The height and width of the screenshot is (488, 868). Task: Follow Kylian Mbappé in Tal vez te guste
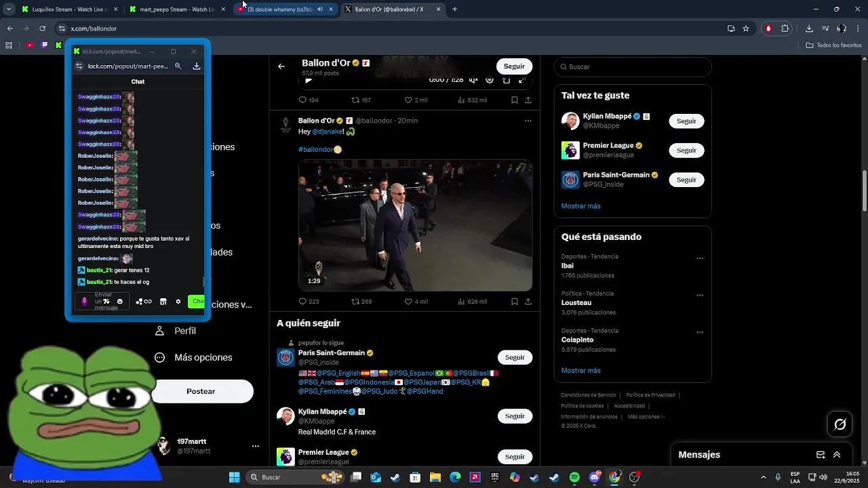tap(686, 121)
